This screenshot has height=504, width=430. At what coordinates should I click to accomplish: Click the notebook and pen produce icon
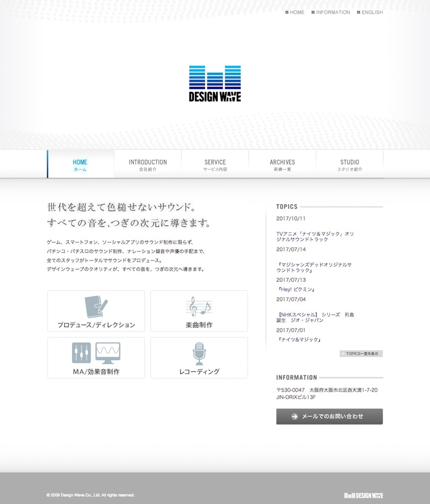click(96, 307)
